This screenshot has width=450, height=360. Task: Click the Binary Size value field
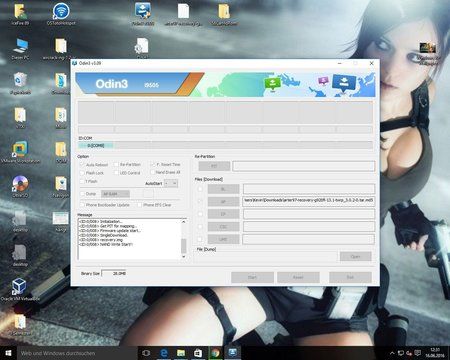coord(114,273)
